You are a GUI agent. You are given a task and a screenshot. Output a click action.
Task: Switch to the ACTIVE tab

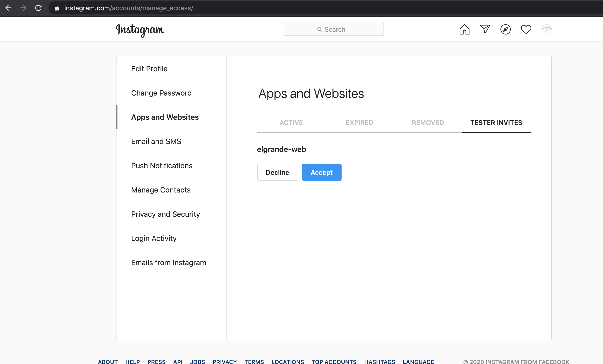point(291,123)
